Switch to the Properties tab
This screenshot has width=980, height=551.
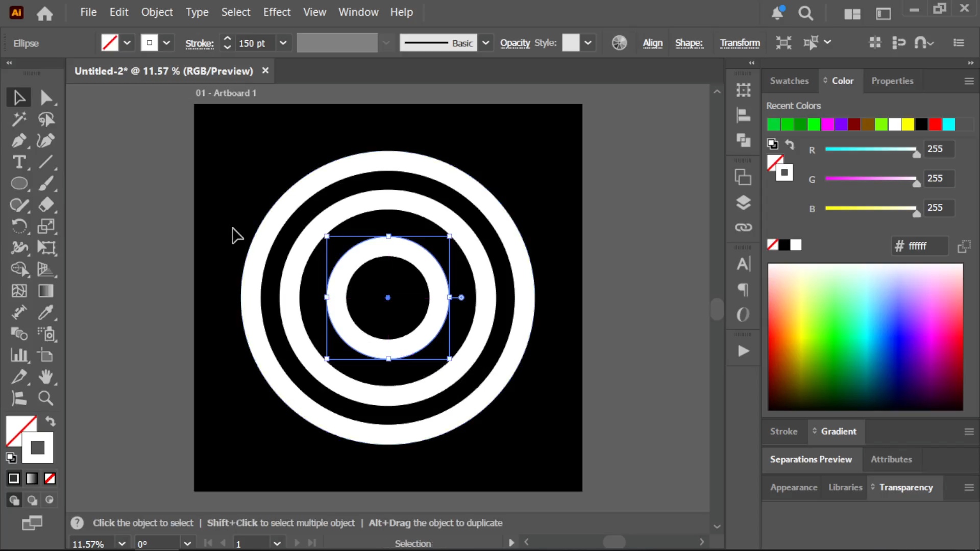coord(892,81)
